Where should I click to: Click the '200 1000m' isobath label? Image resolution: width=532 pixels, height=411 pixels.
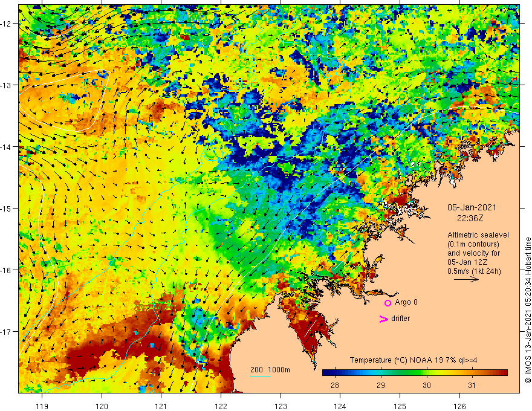[270, 370]
